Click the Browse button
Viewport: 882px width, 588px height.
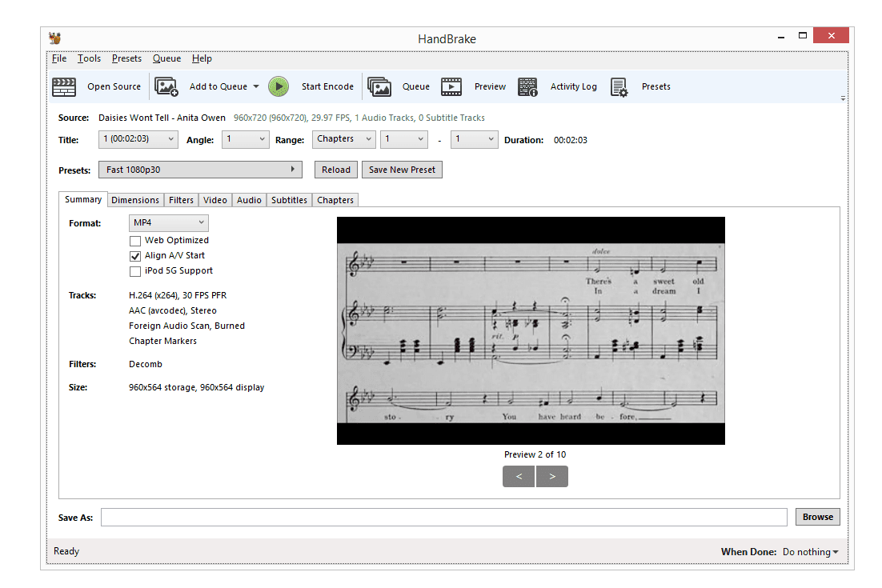pyautogui.click(x=817, y=517)
